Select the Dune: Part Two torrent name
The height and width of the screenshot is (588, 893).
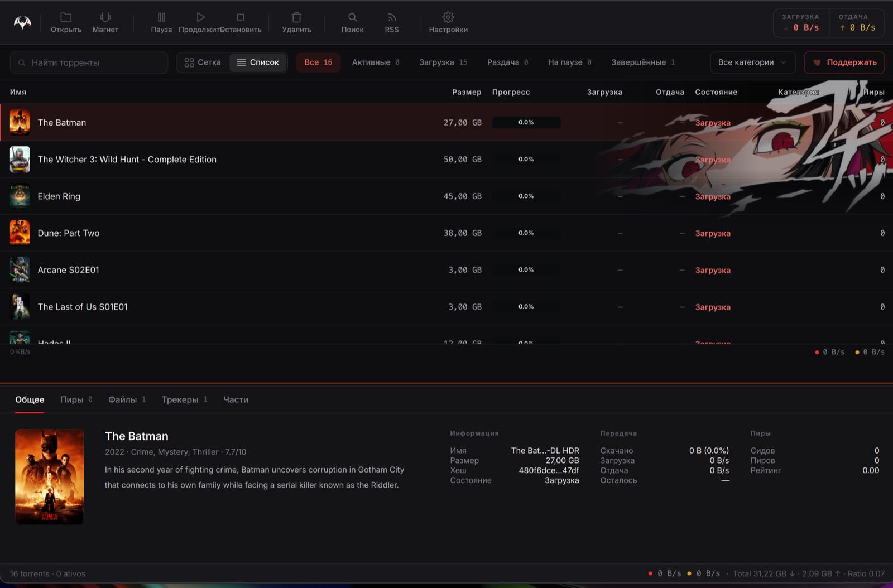(x=68, y=233)
